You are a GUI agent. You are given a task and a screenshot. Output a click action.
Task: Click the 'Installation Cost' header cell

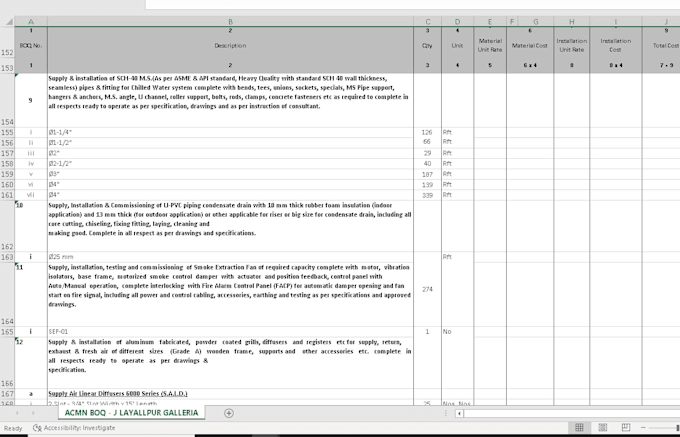point(616,46)
